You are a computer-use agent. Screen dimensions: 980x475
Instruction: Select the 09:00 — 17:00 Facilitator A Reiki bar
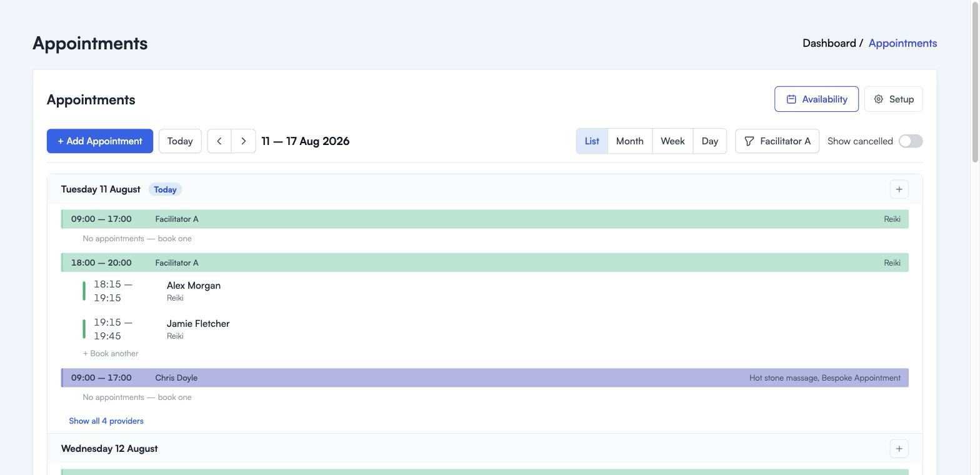point(485,219)
